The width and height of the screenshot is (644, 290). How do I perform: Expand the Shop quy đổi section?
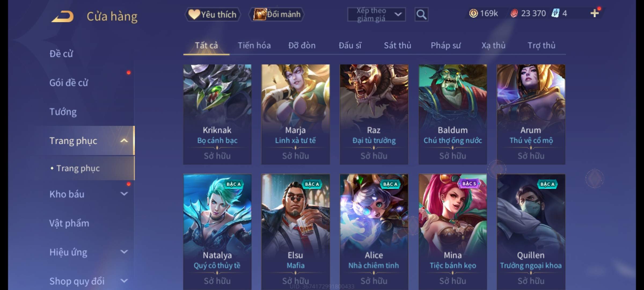coord(124,281)
